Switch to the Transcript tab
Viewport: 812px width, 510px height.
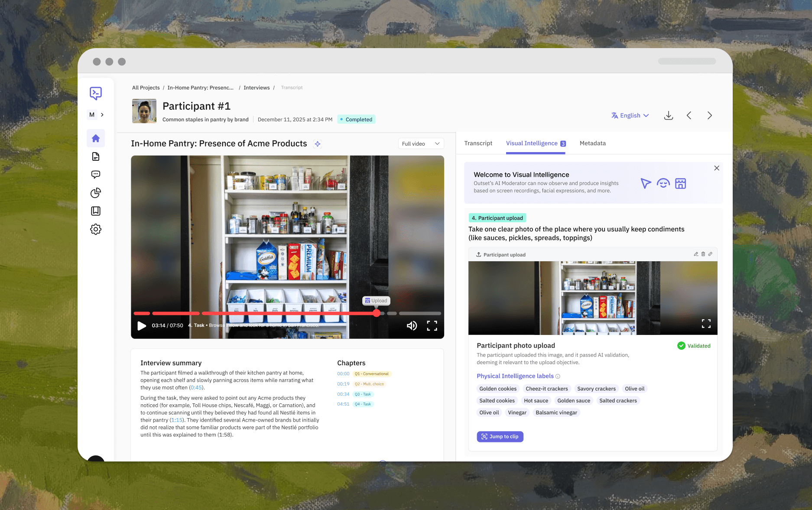tap(478, 143)
